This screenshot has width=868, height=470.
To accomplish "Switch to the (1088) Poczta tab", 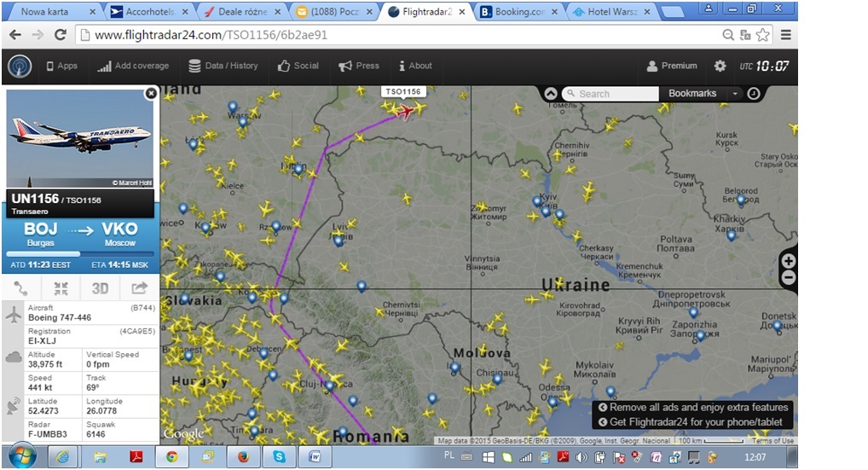I will click(333, 12).
